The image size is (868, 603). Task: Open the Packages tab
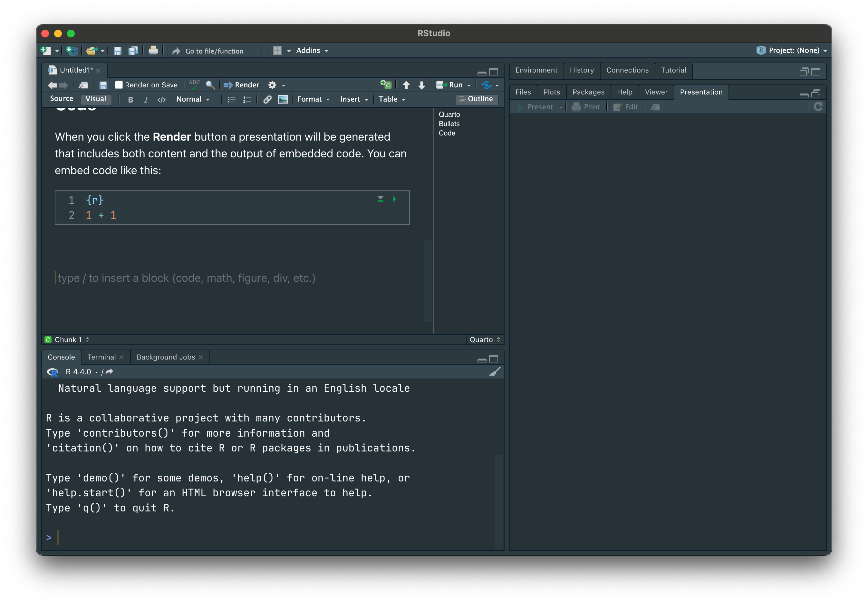point(588,92)
